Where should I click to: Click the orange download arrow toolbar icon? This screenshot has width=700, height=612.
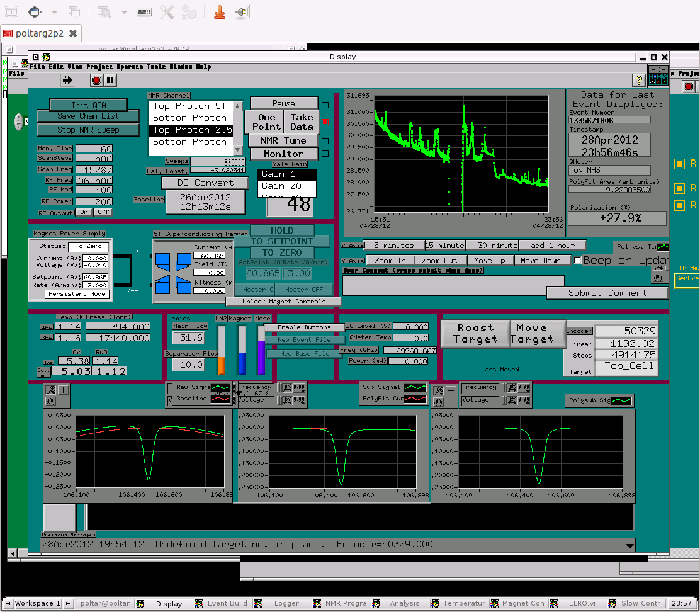pos(219,12)
